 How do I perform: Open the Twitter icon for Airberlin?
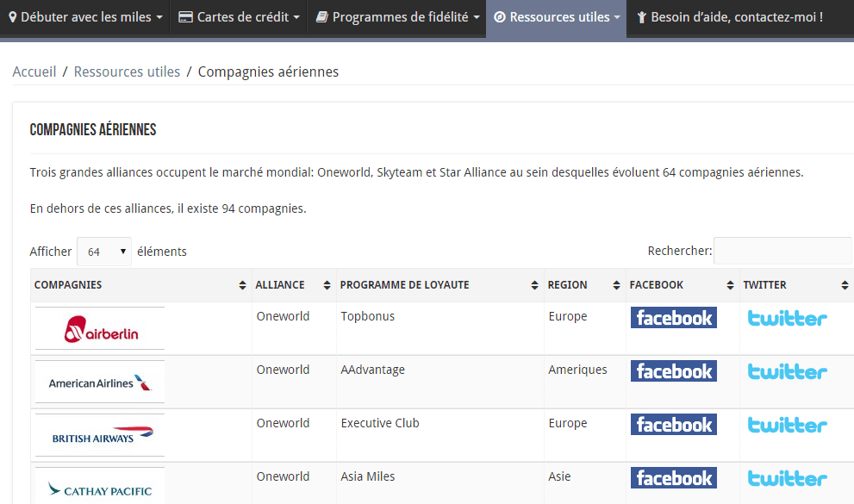pyautogui.click(x=787, y=318)
